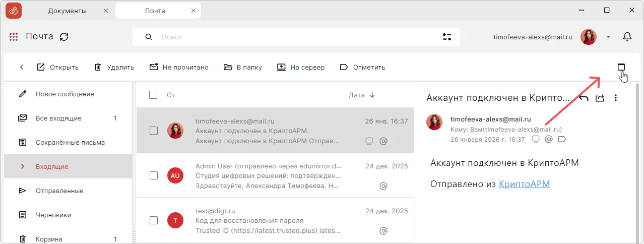Expand the Входящие folder chevron
The height and width of the screenshot is (244, 644).
[x=23, y=166]
